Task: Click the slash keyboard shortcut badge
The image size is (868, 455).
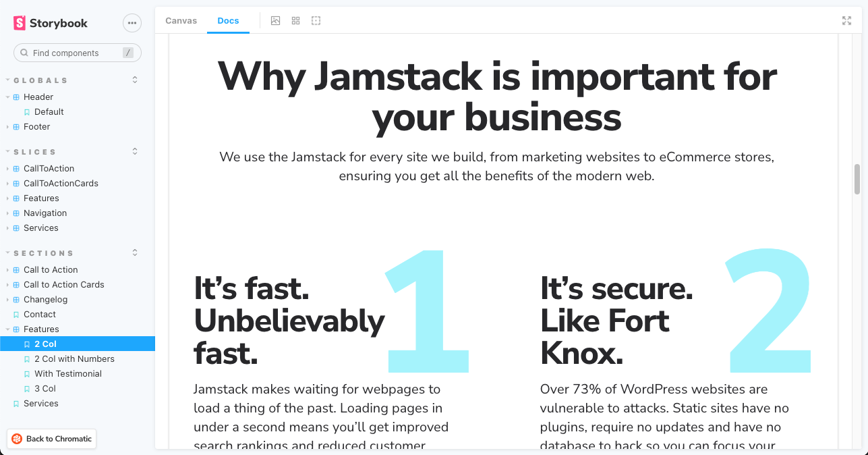Action: [128, 53]
